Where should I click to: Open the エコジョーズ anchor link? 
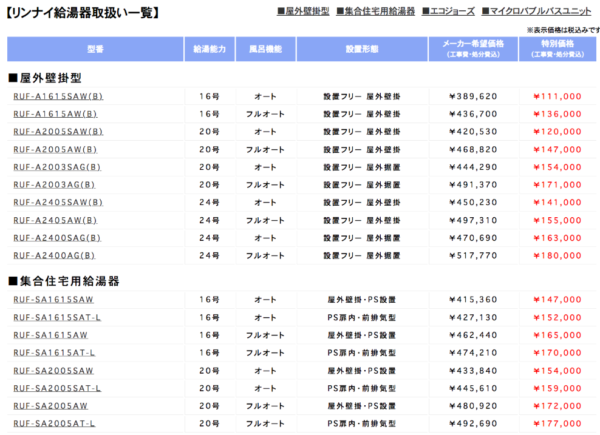coord(448,11)
